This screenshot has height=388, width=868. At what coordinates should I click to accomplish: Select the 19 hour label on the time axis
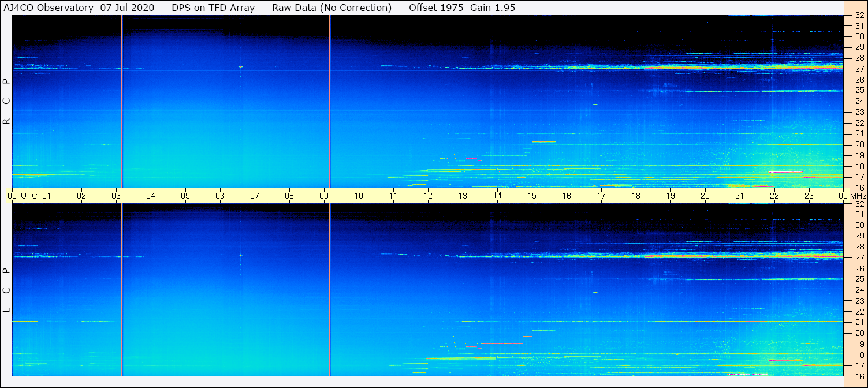tap(670, 196)
